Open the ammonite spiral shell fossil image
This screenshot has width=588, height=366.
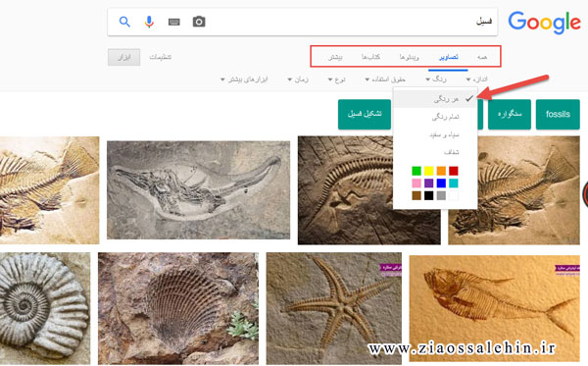point(45,308)
